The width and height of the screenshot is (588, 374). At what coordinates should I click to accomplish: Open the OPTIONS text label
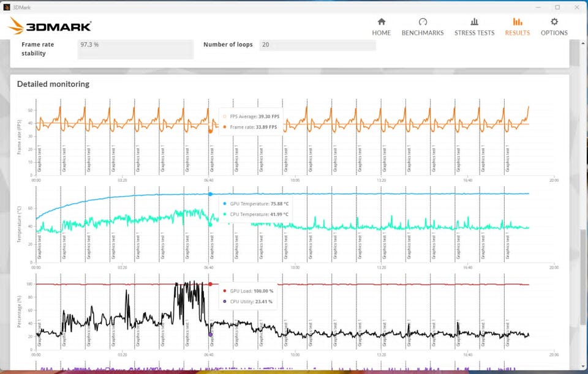(554, 33)
